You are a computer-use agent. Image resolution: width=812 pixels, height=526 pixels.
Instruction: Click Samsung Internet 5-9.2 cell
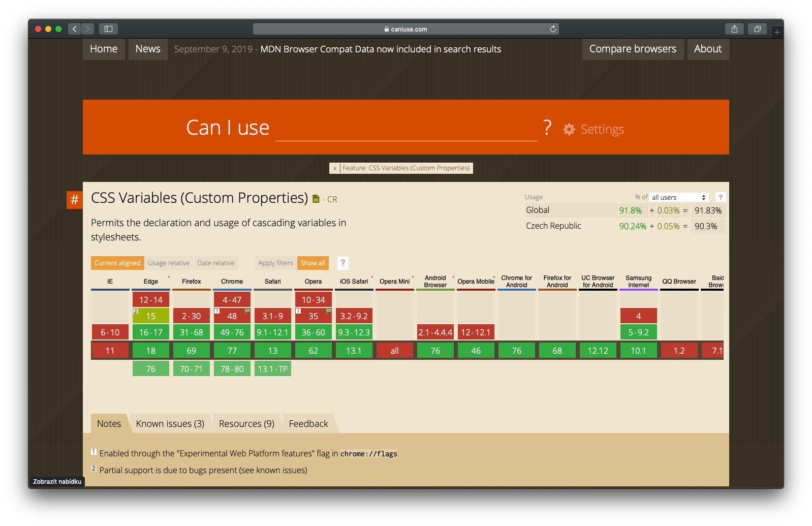point(639,332)
